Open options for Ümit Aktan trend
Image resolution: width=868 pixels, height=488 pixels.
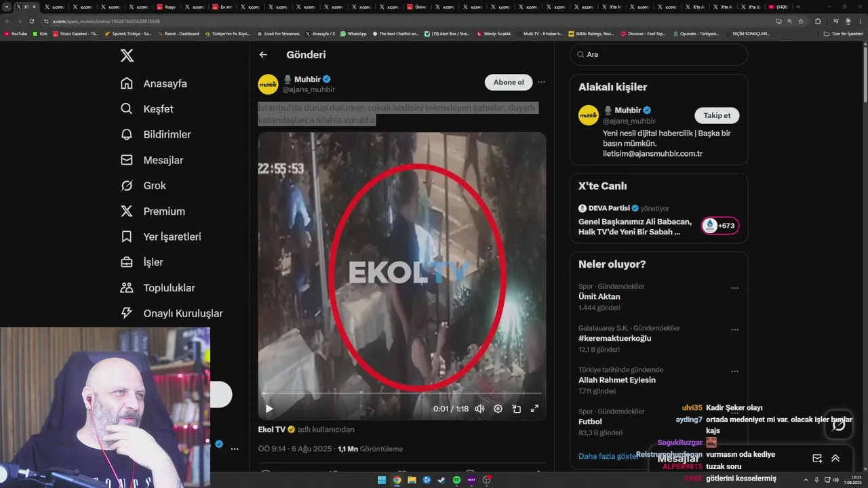[734, 288]
